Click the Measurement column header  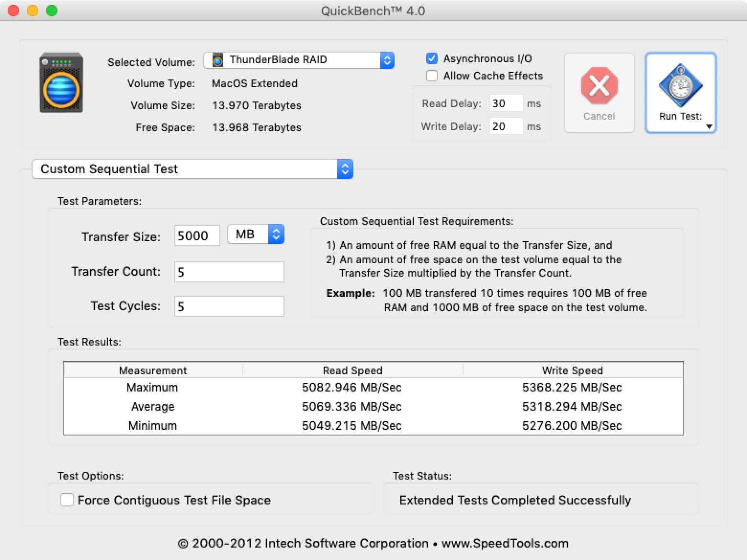click(153, 370)
